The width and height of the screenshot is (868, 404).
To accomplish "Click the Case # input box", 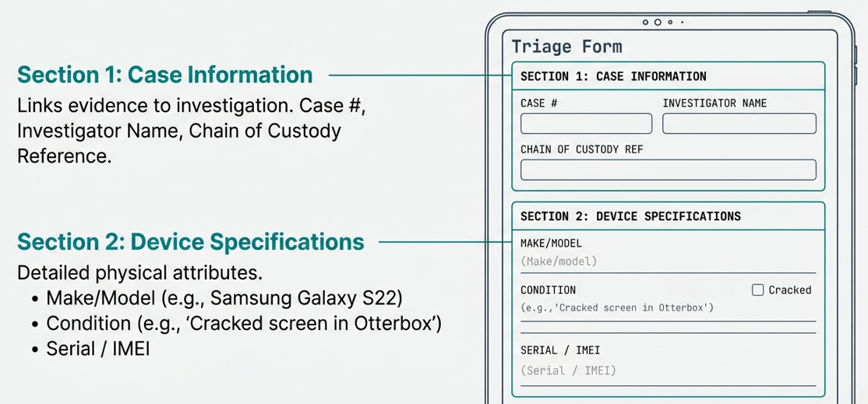I will [586, 124].
